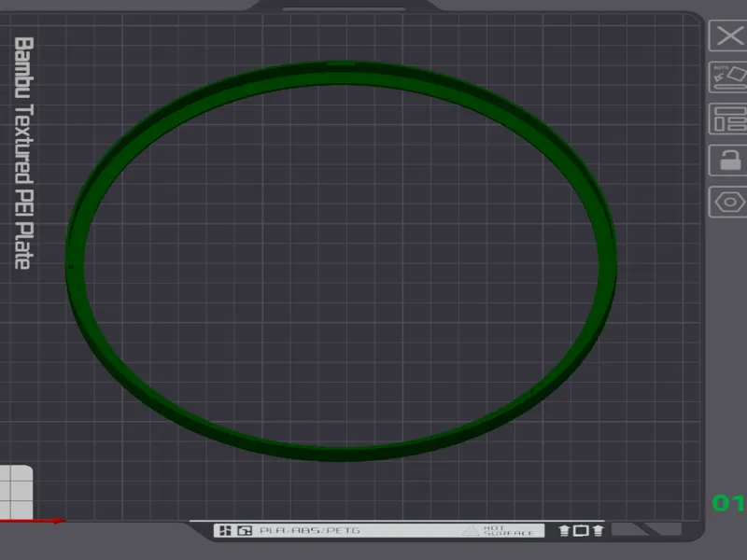Open plate settings hexagon icon
747x560 pixels.
click(x=728, y=202)
